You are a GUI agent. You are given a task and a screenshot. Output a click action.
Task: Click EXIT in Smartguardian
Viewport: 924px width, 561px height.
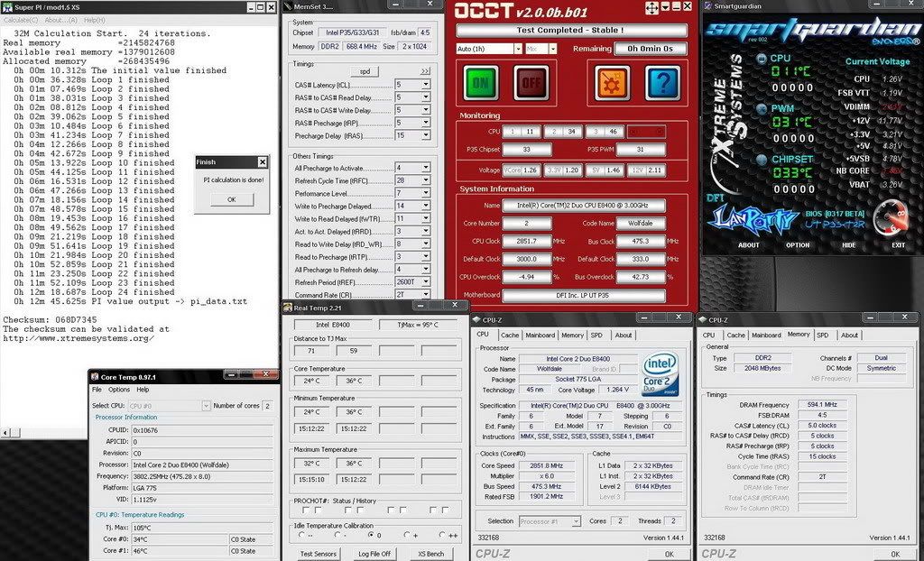click(899, 245)
